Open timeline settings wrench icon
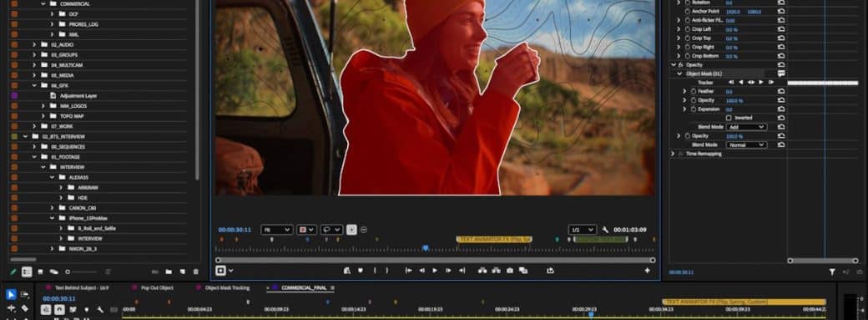 point(100,309)
